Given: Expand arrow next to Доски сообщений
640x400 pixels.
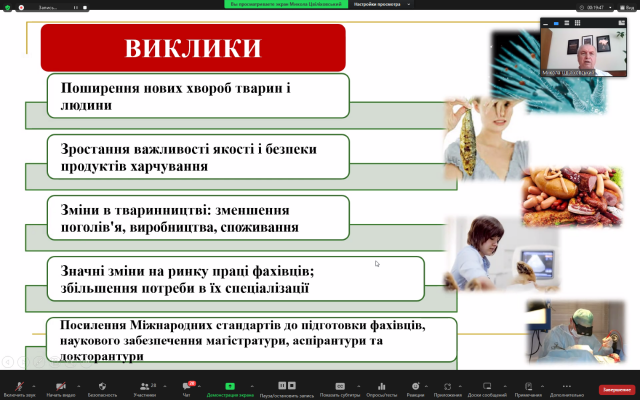Looking at the screenshot, I should tap(504, 386).
